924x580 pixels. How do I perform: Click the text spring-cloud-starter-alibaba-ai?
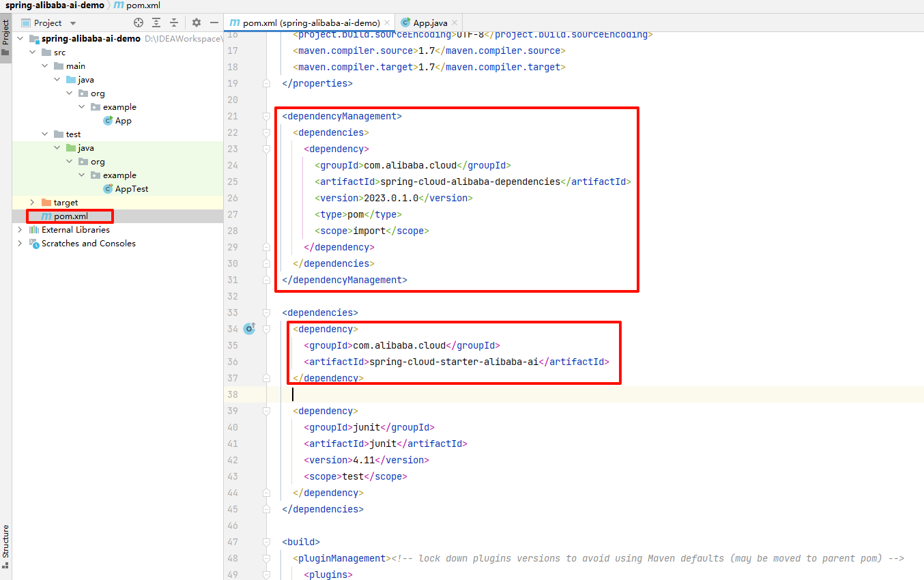click(x=454, y=362)
